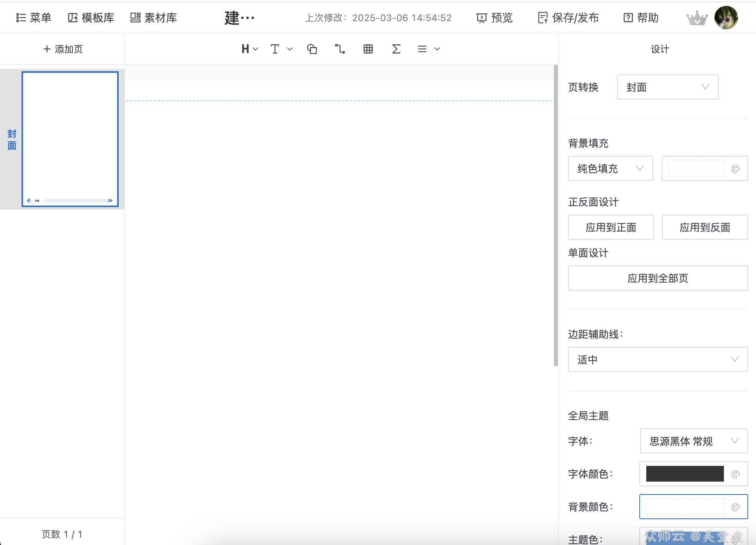Expand the text tool chevron
The height and width of the screenshot is (545, 756).
(290, 49)
